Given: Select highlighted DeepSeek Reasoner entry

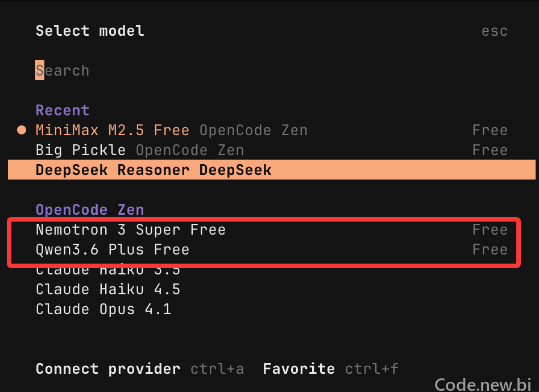Looking at the screenshot, I should (x=272, y=170).
